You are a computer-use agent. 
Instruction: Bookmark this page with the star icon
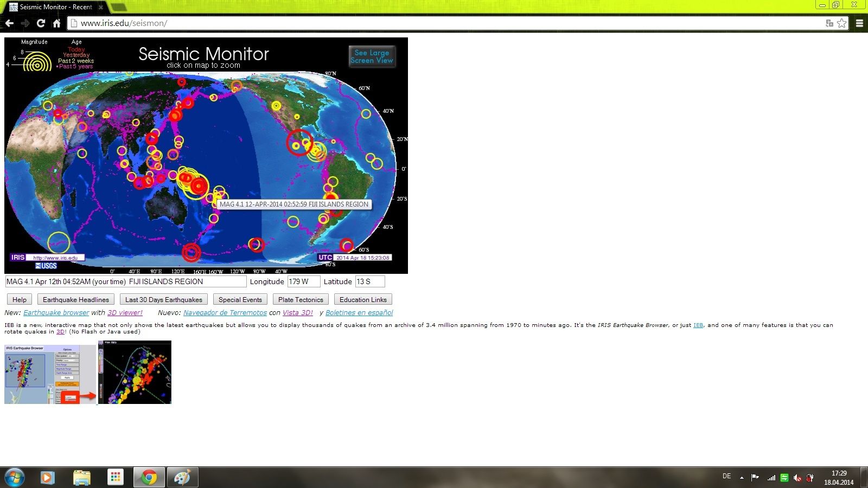coord(841,23)
